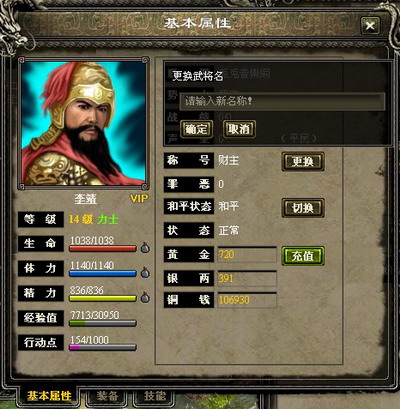Close the 基本属性 window with the X
The width and height of the screenshot is (400, 409).
coord(370,26)
